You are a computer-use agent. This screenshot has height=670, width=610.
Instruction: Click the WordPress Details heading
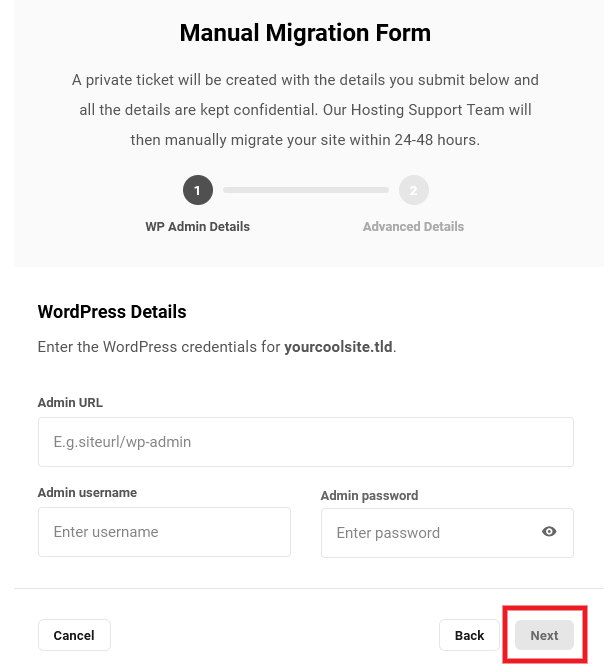point(112,312)
